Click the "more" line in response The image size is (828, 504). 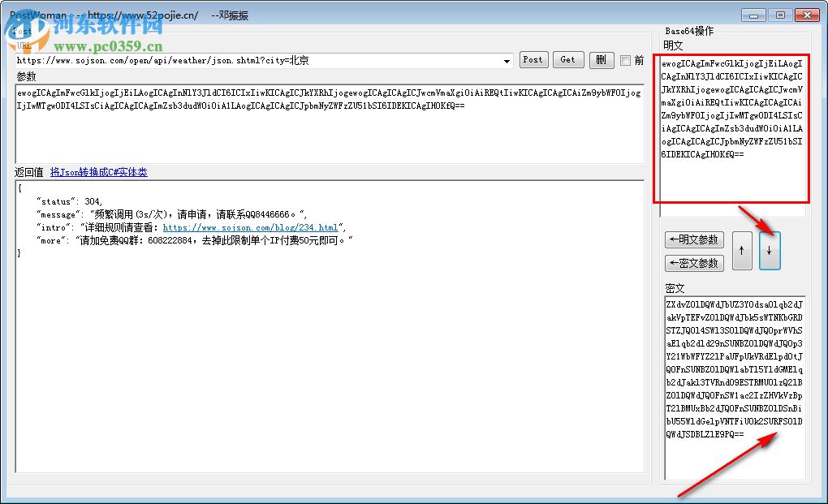194,241
